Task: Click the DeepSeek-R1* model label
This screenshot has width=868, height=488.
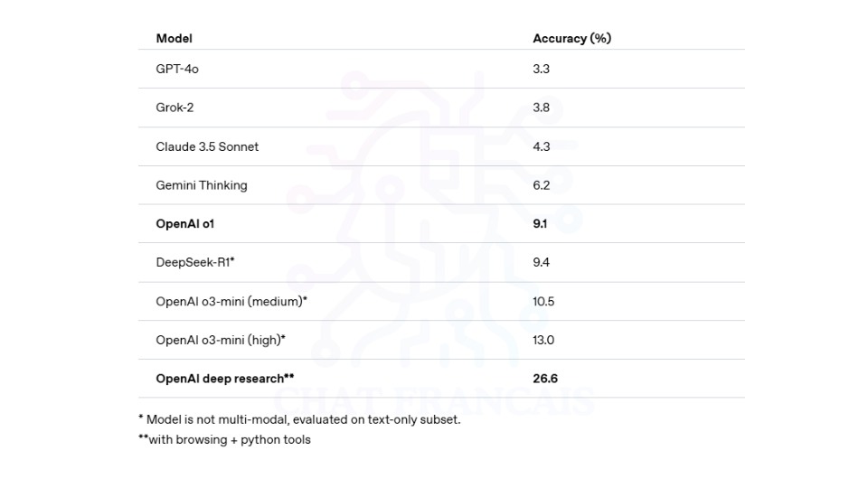Action: point(195,262)
